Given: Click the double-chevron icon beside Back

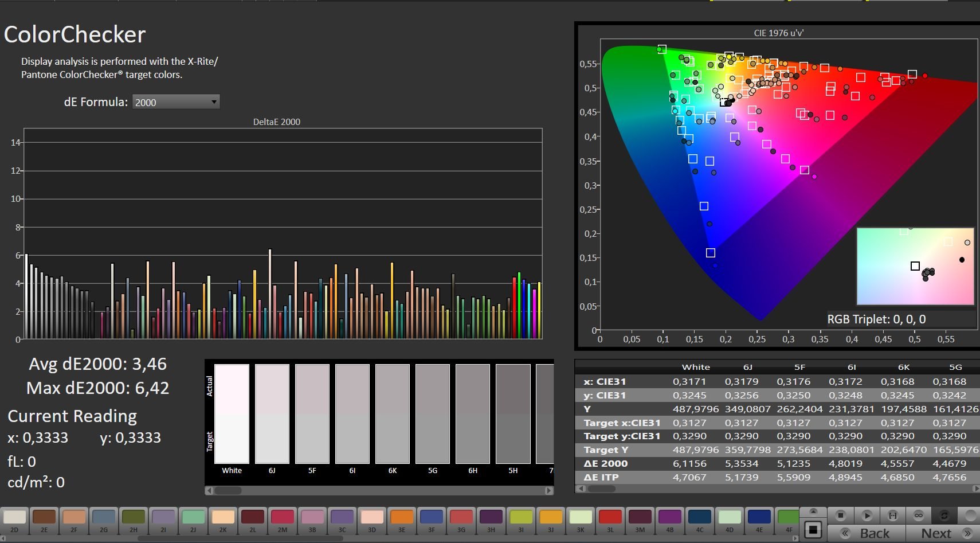Looking at the screenshot, I should (x=845, y=533).
